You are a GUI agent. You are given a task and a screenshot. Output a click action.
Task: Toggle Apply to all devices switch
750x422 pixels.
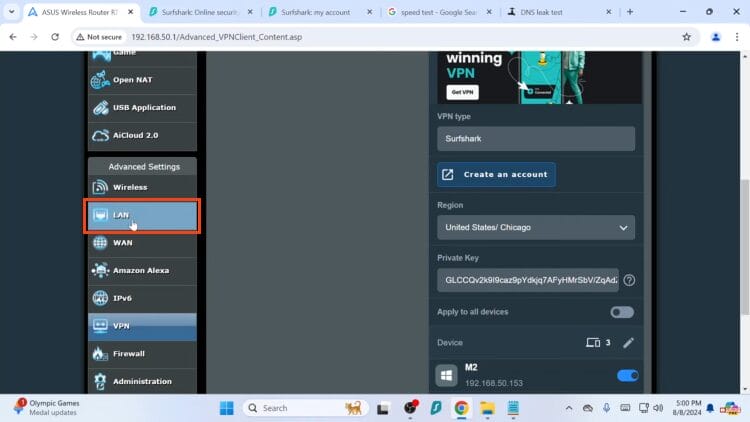pos(622,312)
